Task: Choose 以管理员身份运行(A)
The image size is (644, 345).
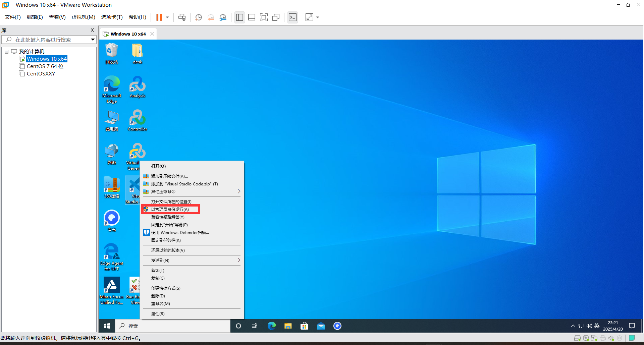Action: (x=192, y=210)
